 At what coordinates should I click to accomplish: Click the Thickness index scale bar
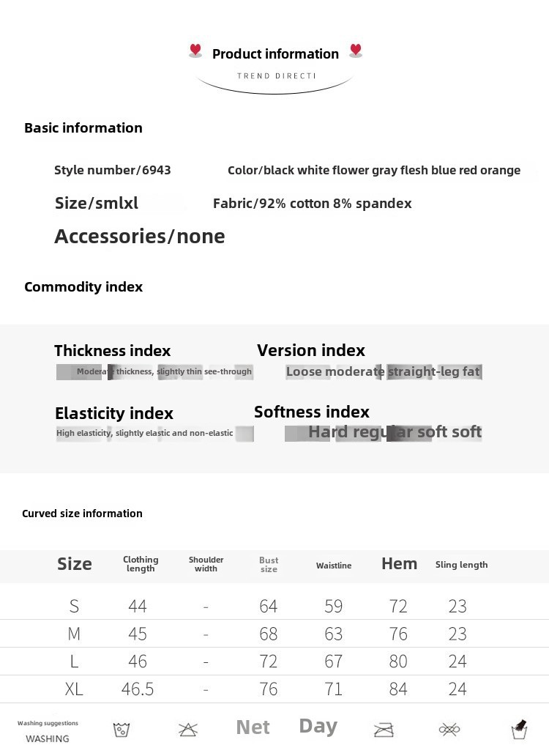(154, 371)
